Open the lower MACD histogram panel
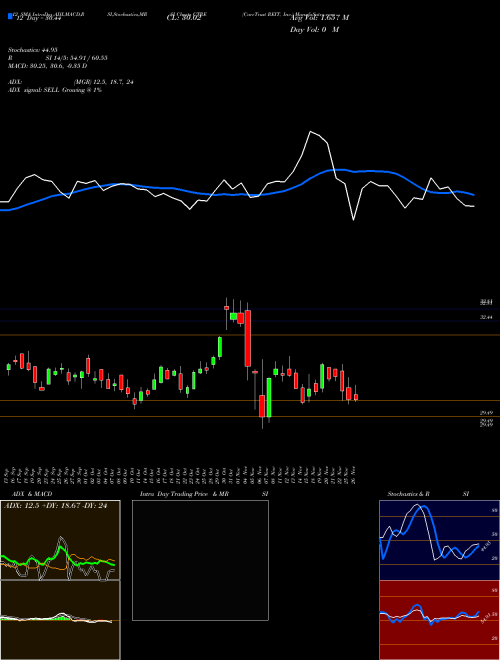500x660 pixels. [60, 620]
